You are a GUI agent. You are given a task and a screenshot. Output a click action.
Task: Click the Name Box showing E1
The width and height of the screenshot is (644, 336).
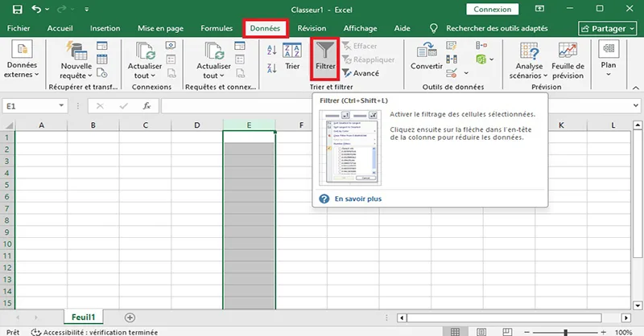(x=29, y=106)
